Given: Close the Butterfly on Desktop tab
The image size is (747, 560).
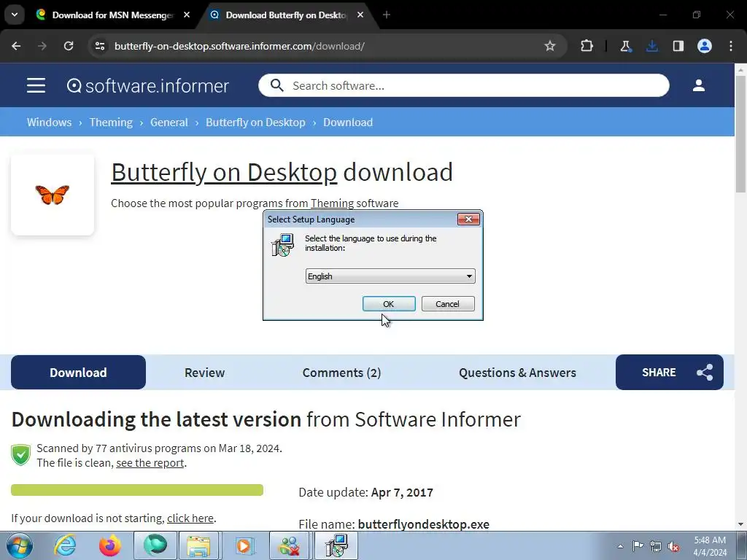Looking at the screenshot, I should tap(360, 15).
